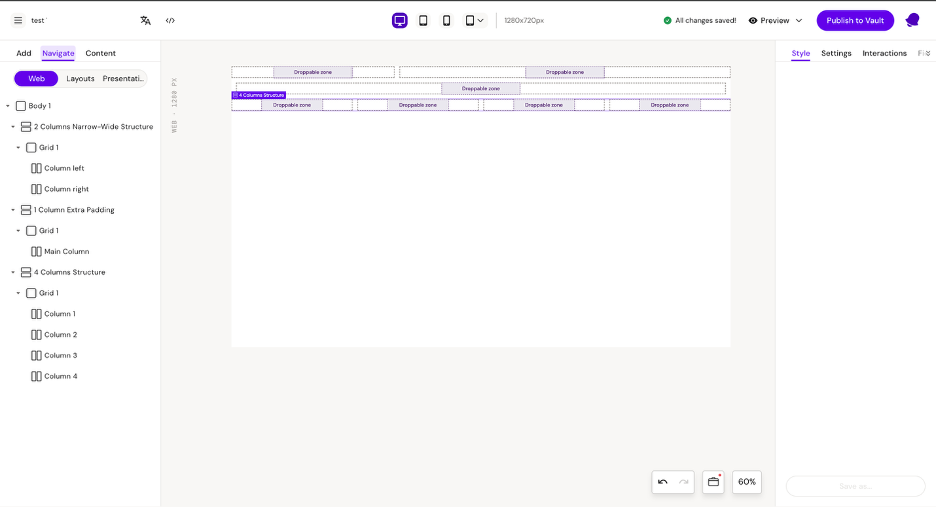The width and height of the screenshot is (936, 508).
Task: Switch to desktop device view
Action: (400, 20)
